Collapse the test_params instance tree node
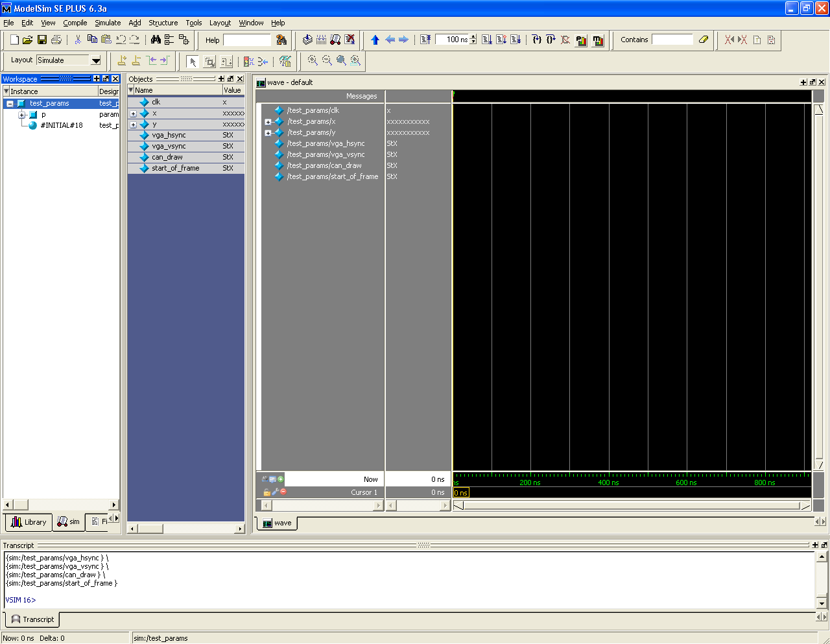The height and width of the screenshot is (644, 830). click(x=10, y=104)
